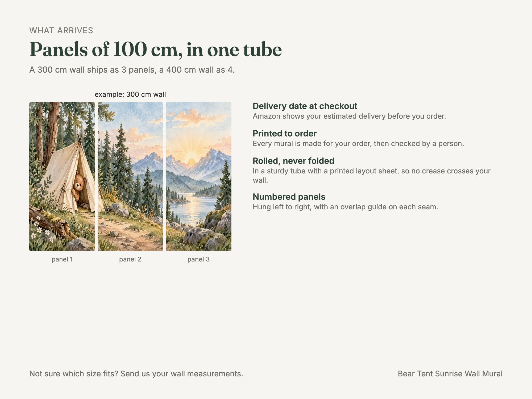Click the 'WHAT ARRIVES' section label
This screenshot has height=399, width=532.
click(61, 31)
